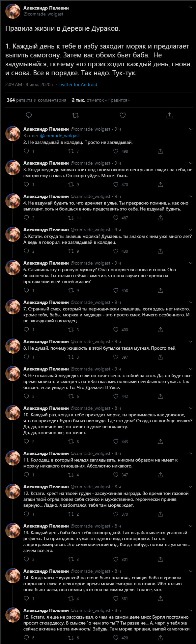Screen dimensions: 196x644
Task: Retweet the main tweet about Деревне Дураков
Action: coord(75,115)
